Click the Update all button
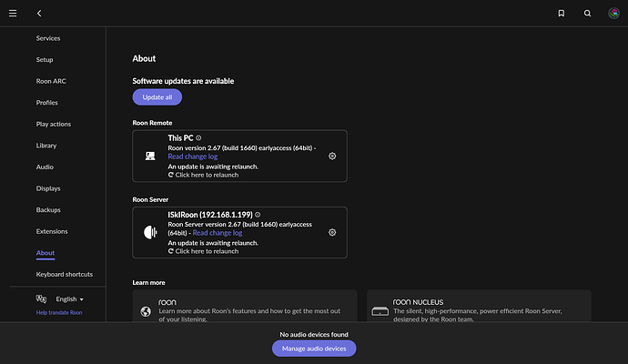The width and height of the screenshot is (628, 364). (157, 97)
